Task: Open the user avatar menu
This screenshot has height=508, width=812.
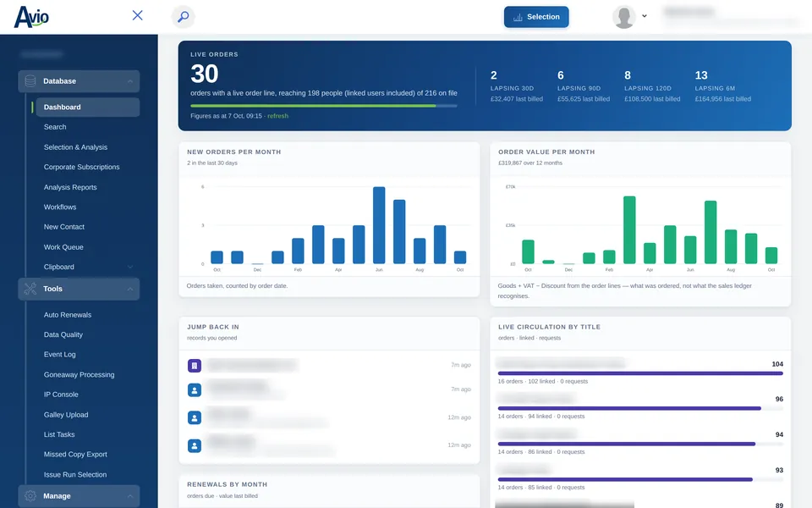Action: (623, 17)
